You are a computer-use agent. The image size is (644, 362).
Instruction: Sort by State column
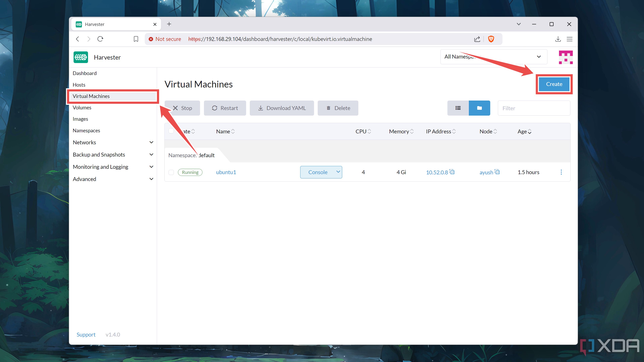point(188,131)
